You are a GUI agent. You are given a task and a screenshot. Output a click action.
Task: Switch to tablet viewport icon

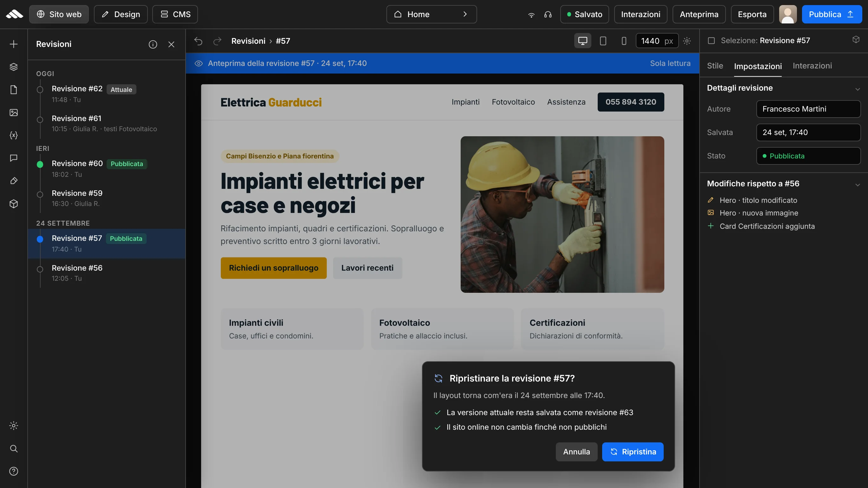pyautogui.click(x=603, y=41)
